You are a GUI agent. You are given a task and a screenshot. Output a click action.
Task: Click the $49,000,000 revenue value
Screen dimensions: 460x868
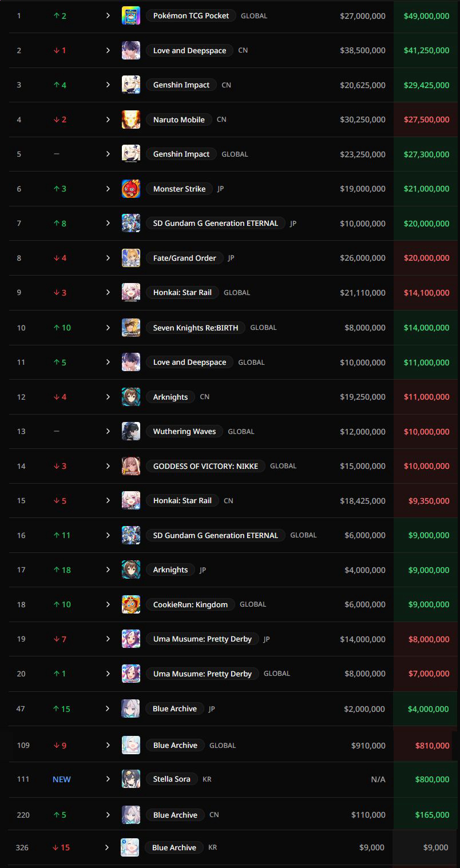point(426,16)
